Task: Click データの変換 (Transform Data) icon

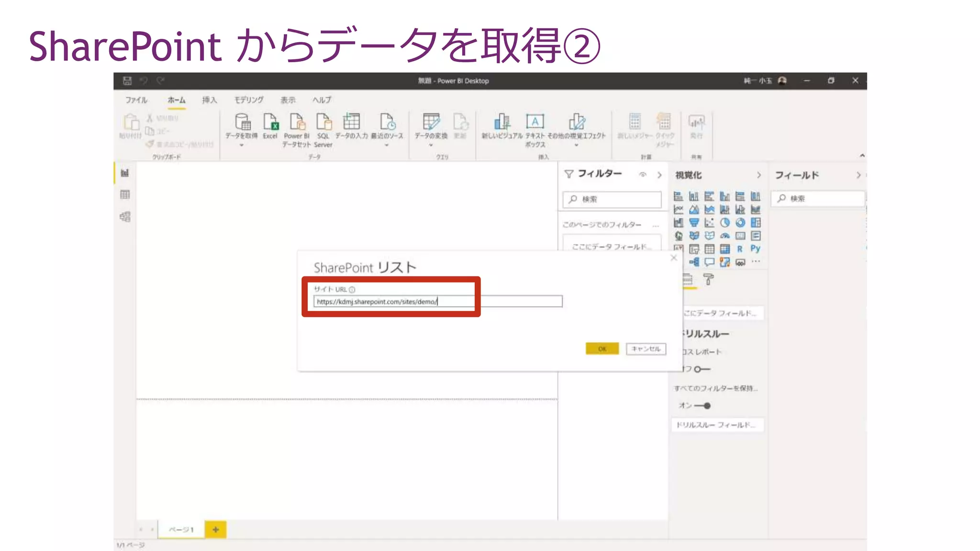Action: click(x=431, y=122)
